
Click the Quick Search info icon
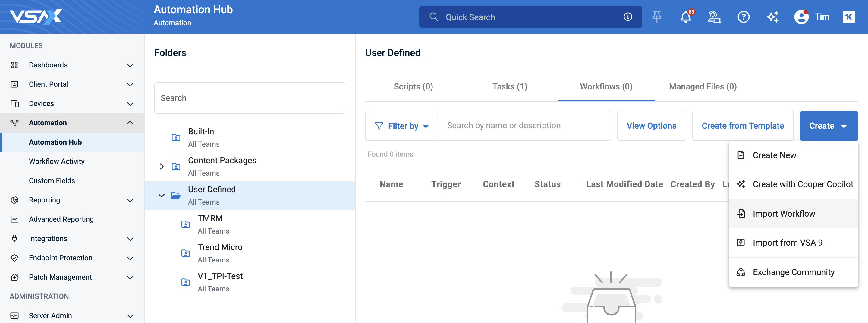click(627, 17)
